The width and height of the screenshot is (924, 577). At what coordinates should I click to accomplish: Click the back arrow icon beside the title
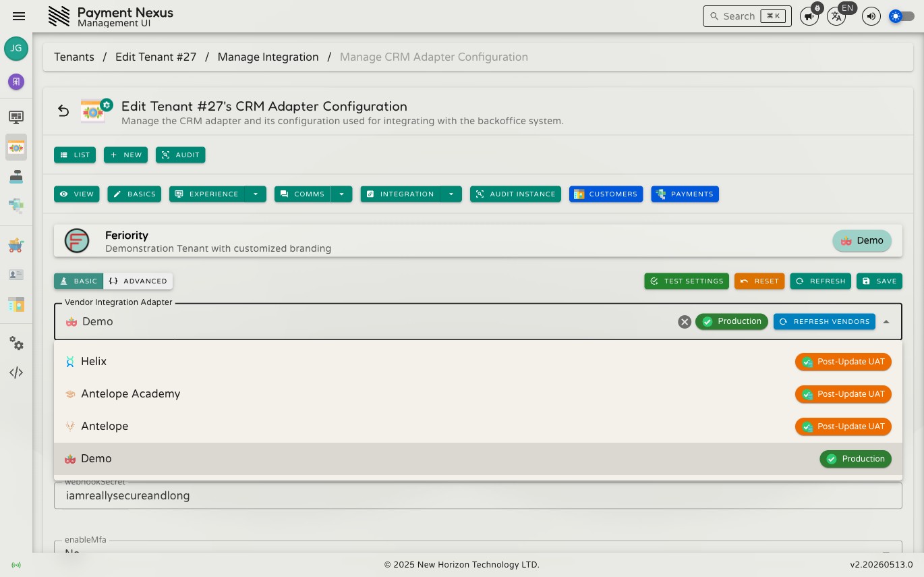coord(63,111)
